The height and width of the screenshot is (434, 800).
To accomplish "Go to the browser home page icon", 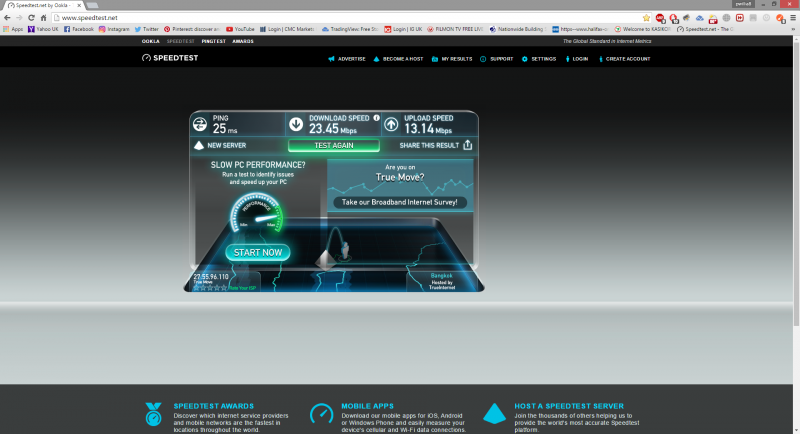I will click(43, 17).
